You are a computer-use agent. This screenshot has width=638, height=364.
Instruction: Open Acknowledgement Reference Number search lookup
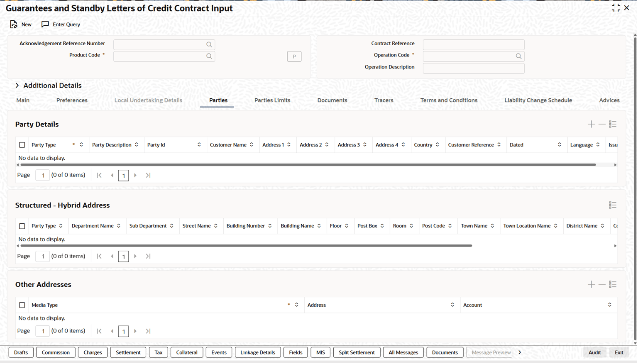coord(209,44)
